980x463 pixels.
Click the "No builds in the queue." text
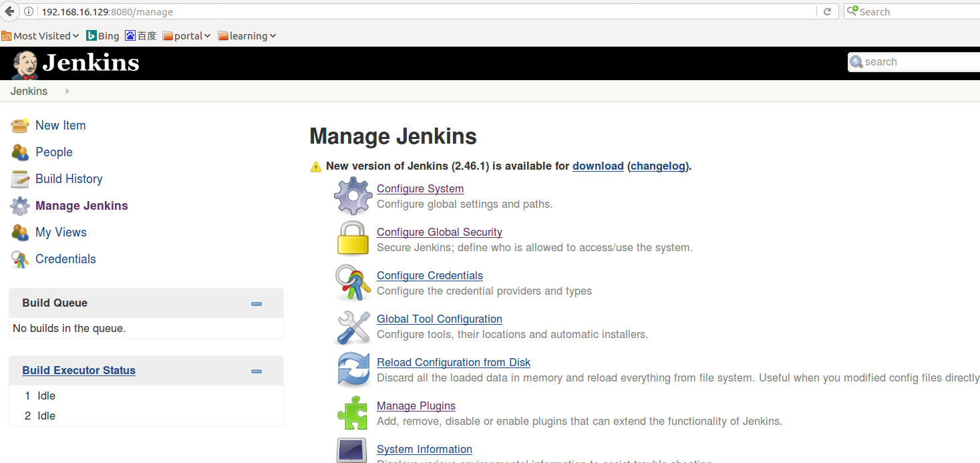[69, 329]
